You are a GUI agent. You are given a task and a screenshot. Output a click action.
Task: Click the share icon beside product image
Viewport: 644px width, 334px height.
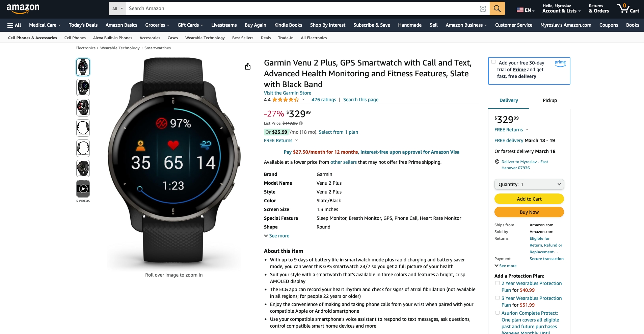[x=248, y=66]
